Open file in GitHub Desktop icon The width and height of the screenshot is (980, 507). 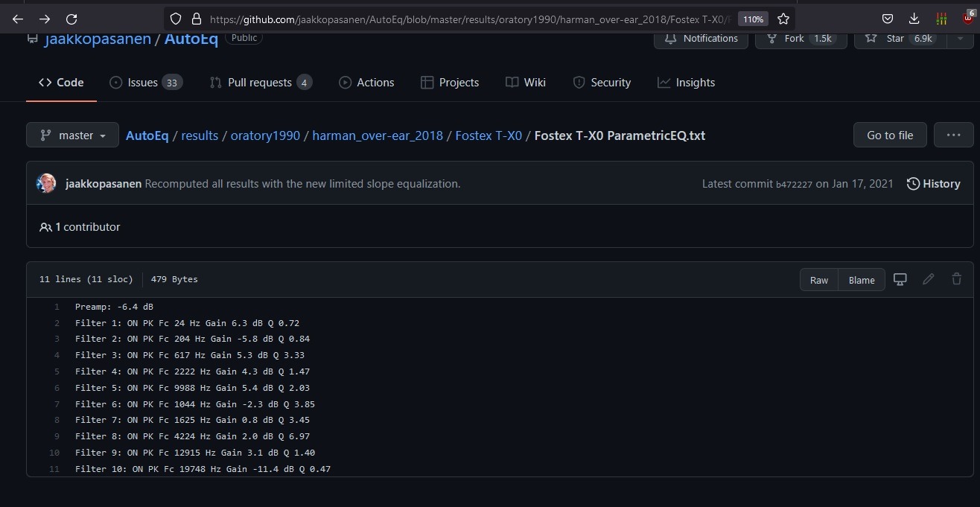click(x=900, y=279)
